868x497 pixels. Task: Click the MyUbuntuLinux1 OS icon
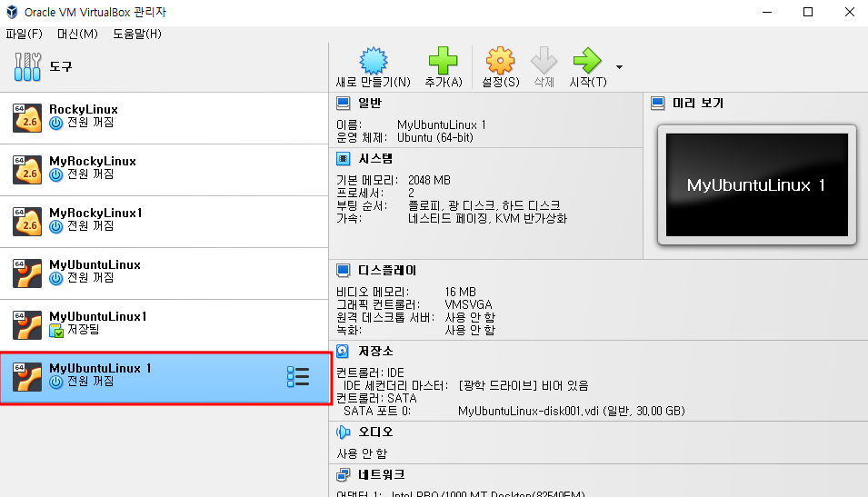27,325
